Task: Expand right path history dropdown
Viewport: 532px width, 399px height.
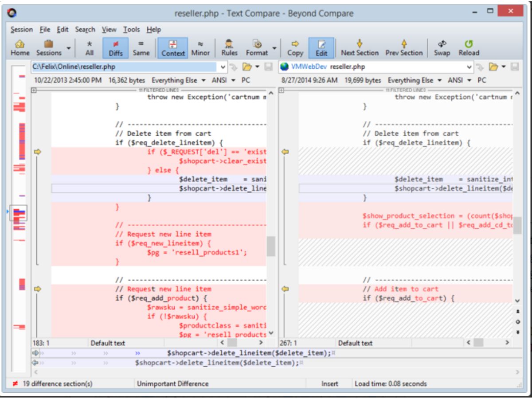Action: pos(470,67)
